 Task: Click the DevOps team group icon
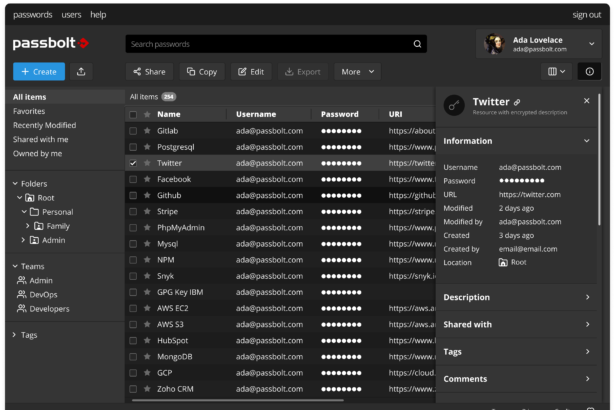point(22,294)
